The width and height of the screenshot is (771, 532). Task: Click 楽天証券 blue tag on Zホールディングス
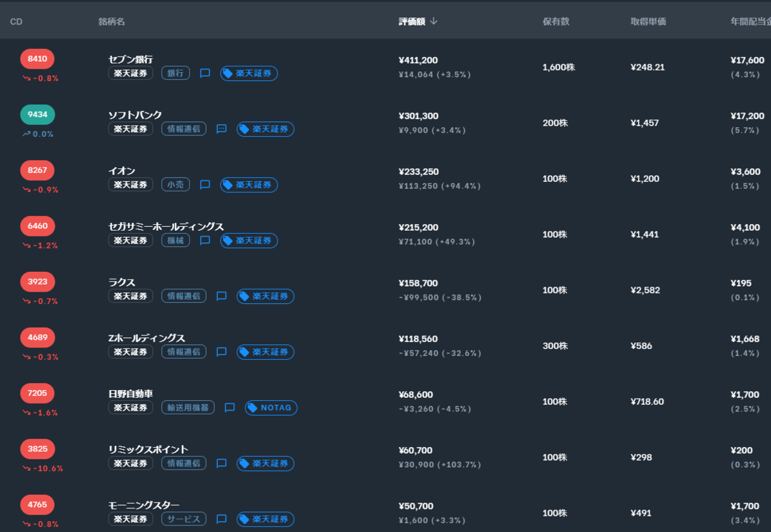click(x=265, y=352)
